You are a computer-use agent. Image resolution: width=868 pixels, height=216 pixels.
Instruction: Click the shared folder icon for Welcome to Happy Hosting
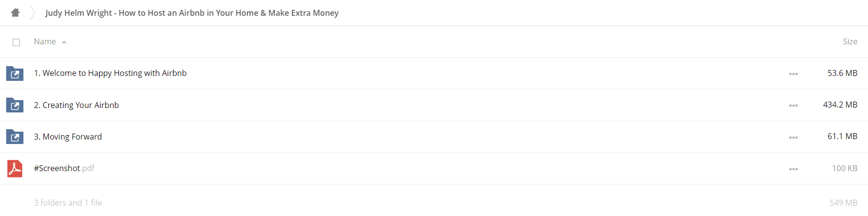point(15,73)
